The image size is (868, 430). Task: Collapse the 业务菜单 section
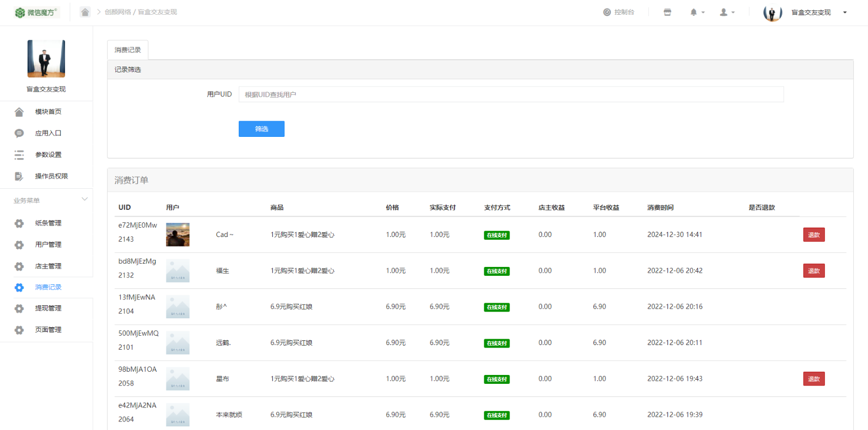pyautogui.click(x=84, y=200)
